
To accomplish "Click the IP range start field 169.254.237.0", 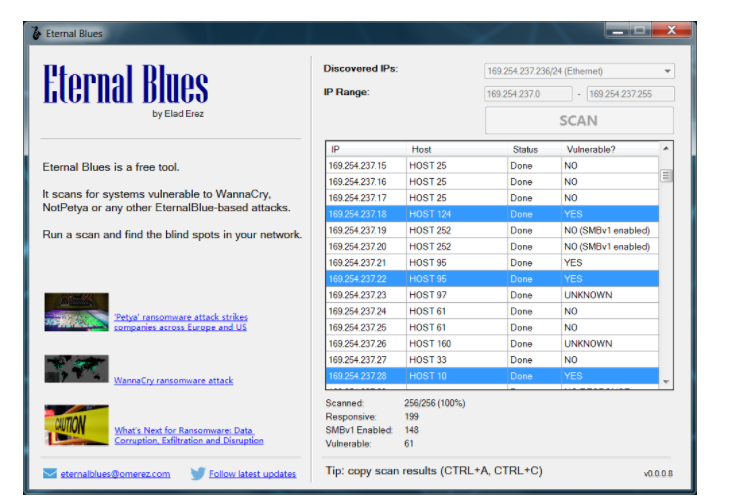I will click(x=528, y=94).
